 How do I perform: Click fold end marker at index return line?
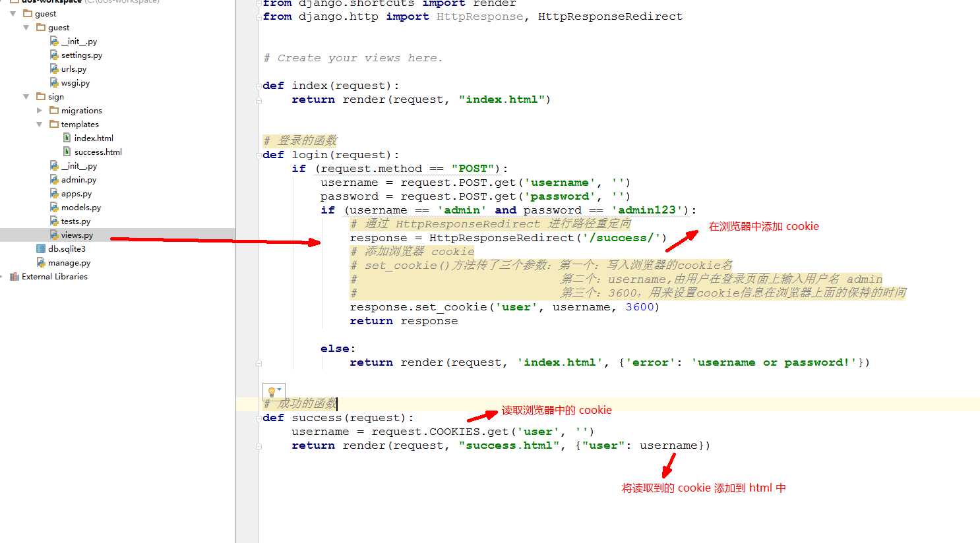259,100
